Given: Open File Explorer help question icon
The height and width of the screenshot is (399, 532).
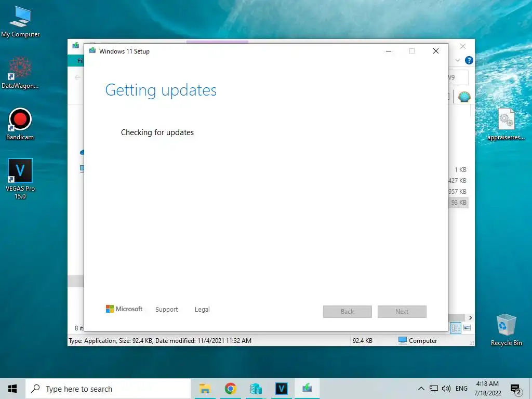Looking at the screenshot, I should pyautogui.click(x=469, y=60).
